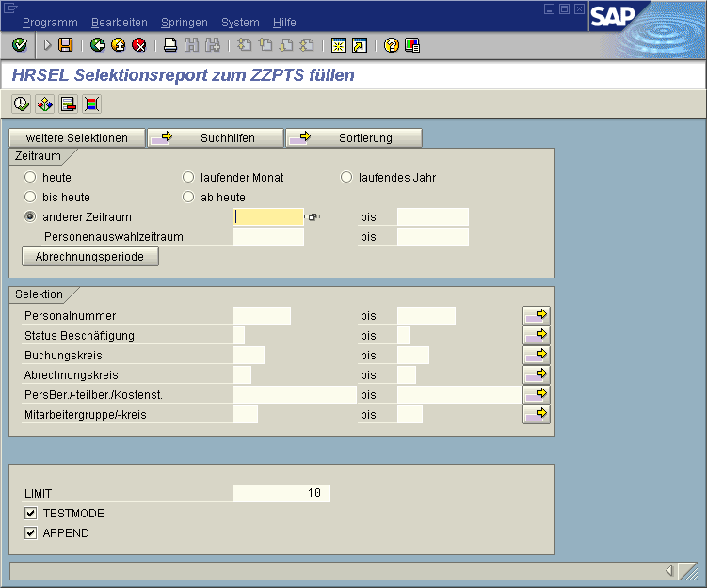Open multiple selection arrow for Buchungskreis
Viewport: 707px width, 588px height.
(x=537, y=355)
